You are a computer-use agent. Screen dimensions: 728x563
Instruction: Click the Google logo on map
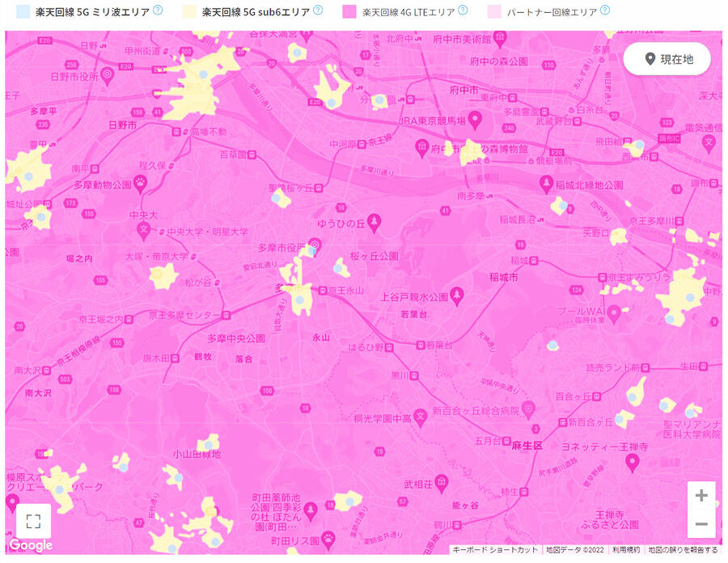(31, 545)
